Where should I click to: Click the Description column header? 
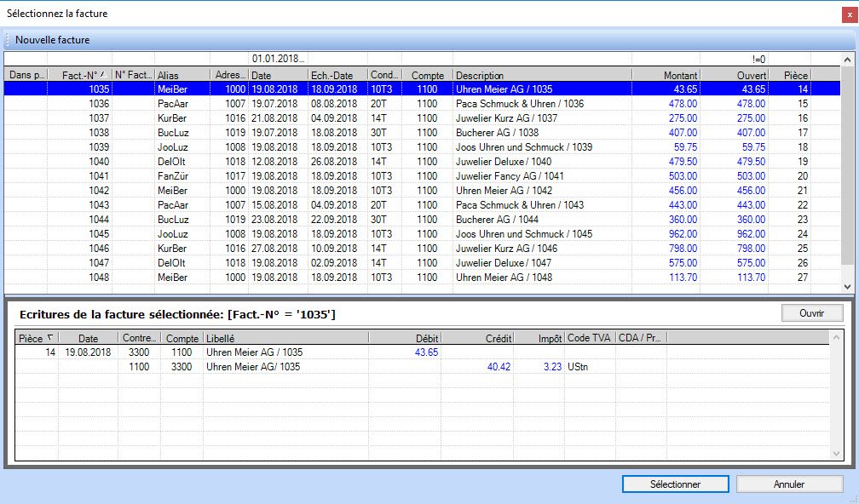542,76
